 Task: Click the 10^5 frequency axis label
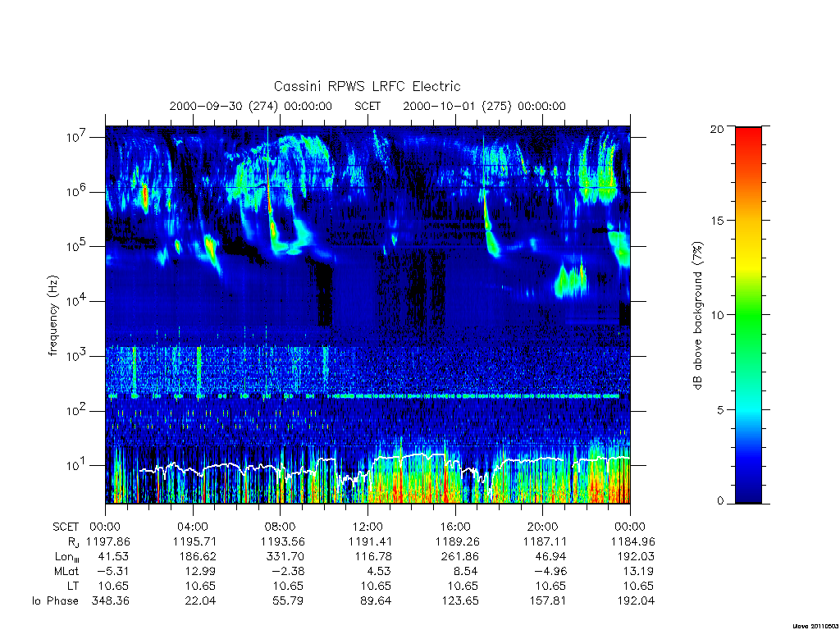click(x=76, y=246)
